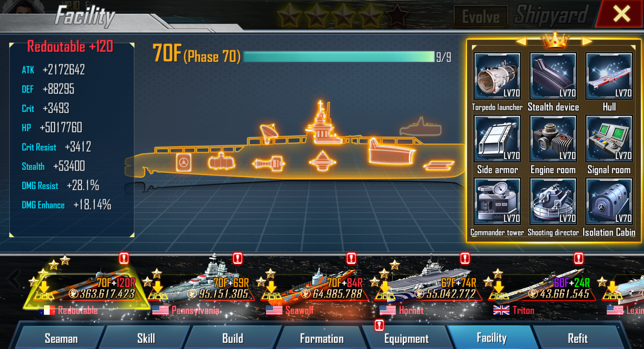Image resolution: width=644 pixels, height=349 pixels.
Task: Open the Shooting director facility
Action: (553, 201)
